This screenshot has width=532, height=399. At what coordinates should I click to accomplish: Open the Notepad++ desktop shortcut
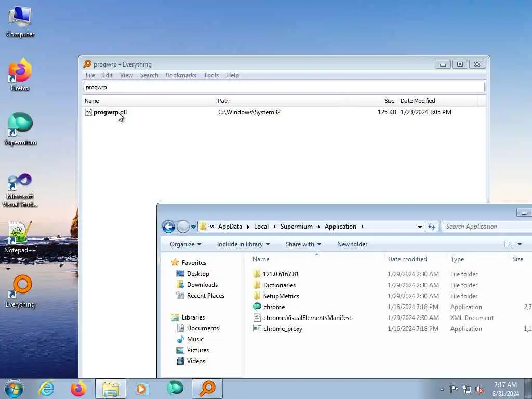(x=20, y=237)
